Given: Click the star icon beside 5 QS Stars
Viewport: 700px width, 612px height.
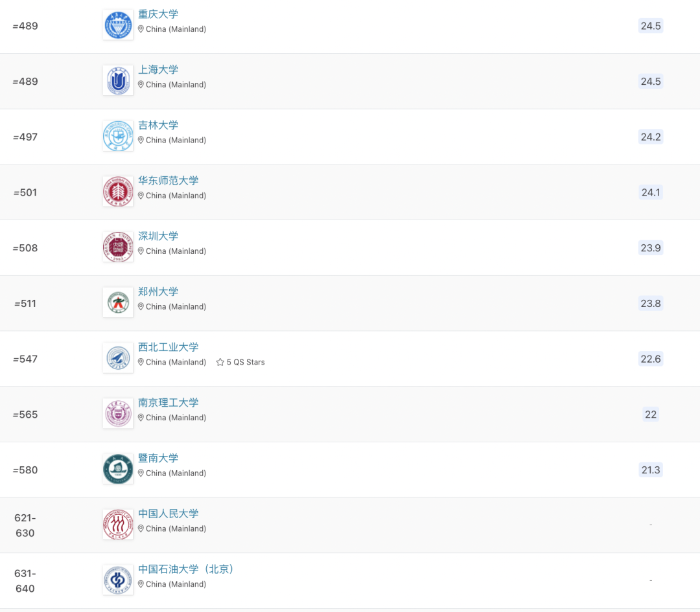Looking at the screenshot, I should point(220,363).
